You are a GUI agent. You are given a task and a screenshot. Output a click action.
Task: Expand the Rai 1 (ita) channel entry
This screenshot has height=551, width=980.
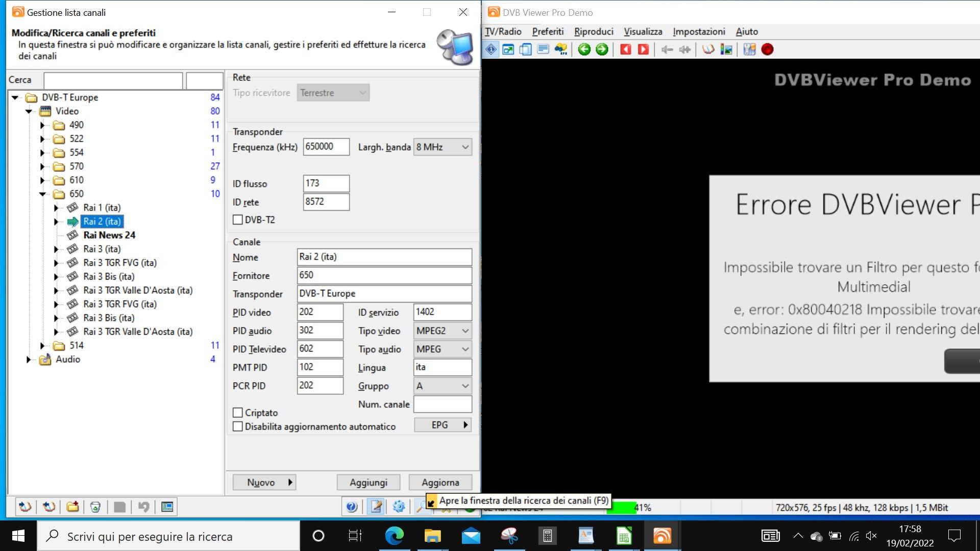[x=57, y=208]
